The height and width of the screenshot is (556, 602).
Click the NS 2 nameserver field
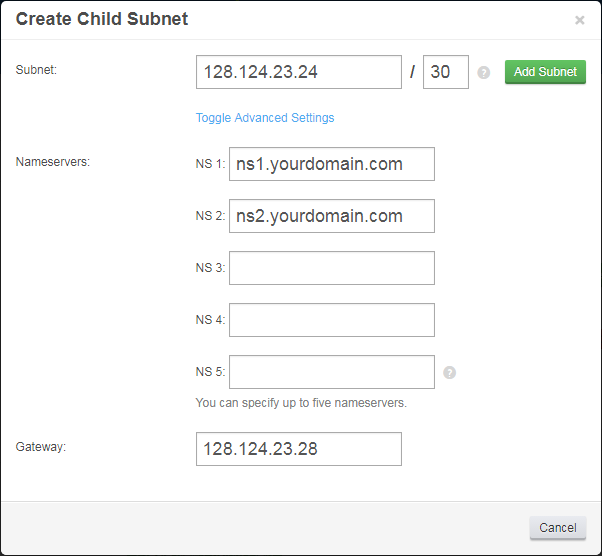coord(332,216)
